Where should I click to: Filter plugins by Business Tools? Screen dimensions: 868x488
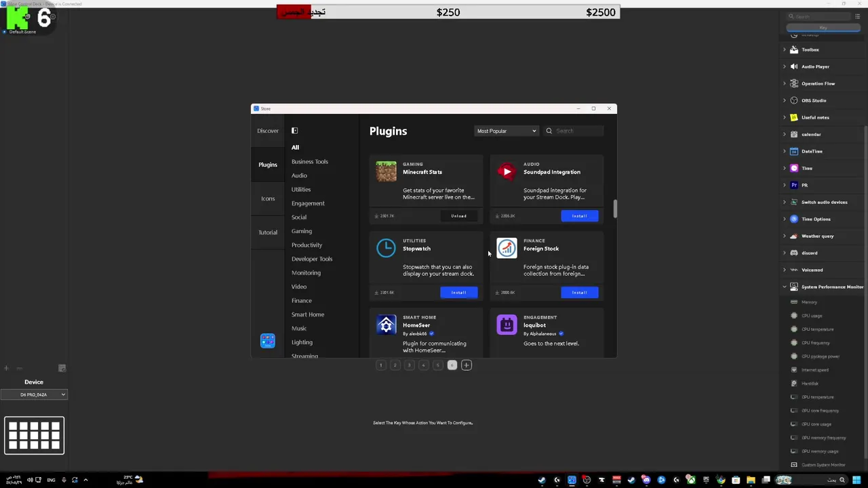point(310,161)
